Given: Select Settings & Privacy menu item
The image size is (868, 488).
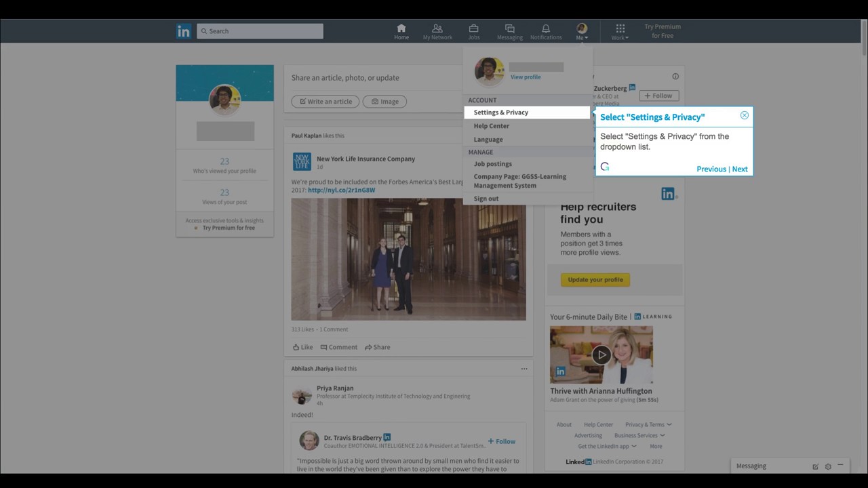Looking at the screenshot, I should point(527,113).
